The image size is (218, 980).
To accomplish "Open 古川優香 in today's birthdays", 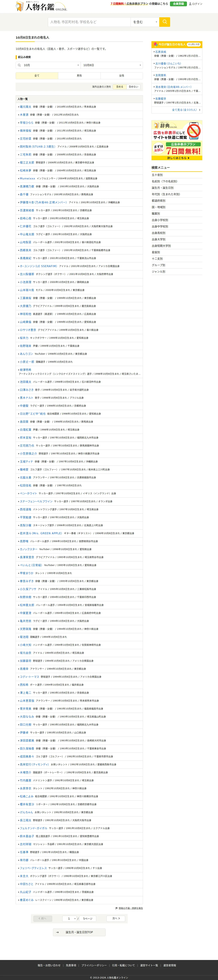I will coord(168,64).
